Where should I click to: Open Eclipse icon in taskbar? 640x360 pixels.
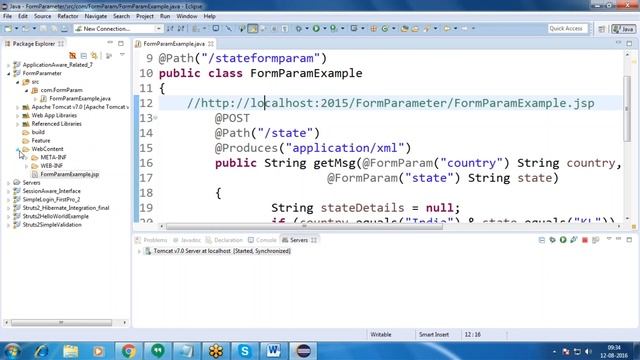303,351
